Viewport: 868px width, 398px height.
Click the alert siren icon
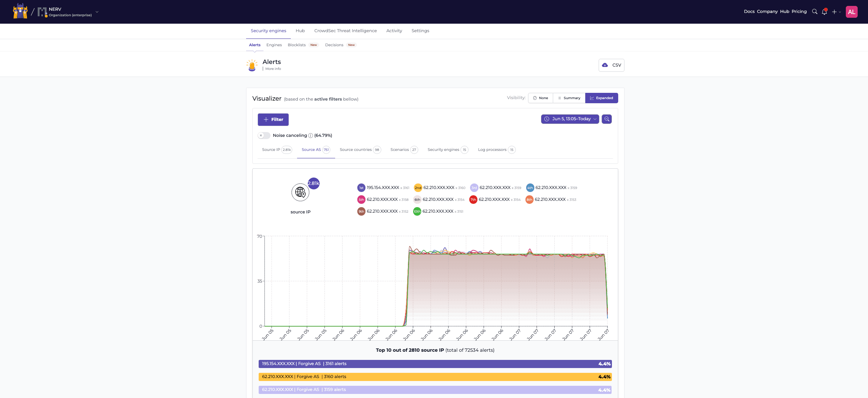tap(252, 65)
